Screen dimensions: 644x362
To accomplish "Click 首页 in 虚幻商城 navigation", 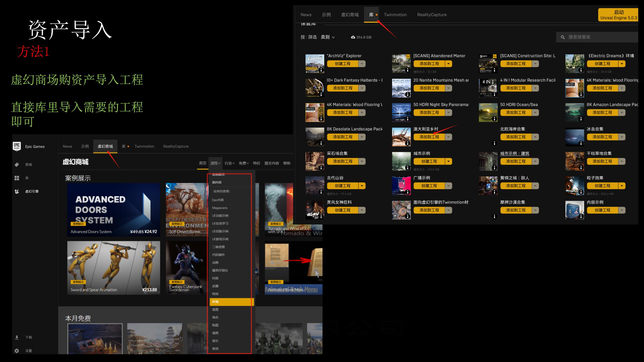I will pos(203,163).
